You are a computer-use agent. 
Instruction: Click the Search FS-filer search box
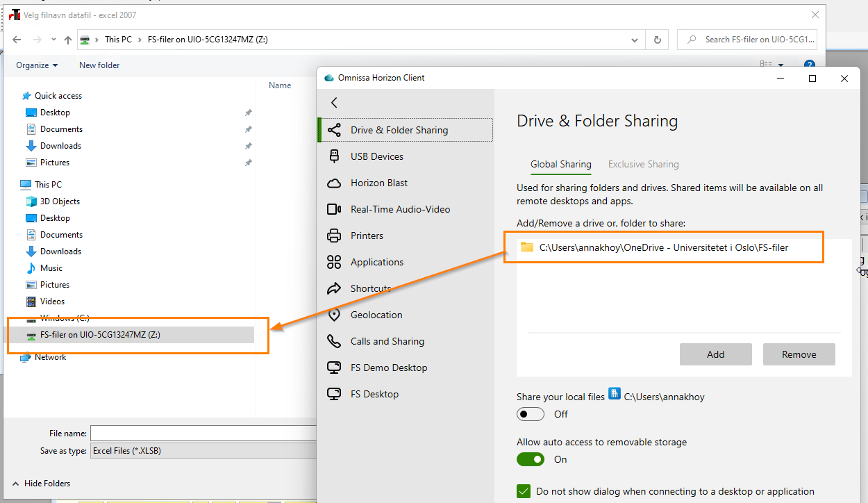pos(747,40)
